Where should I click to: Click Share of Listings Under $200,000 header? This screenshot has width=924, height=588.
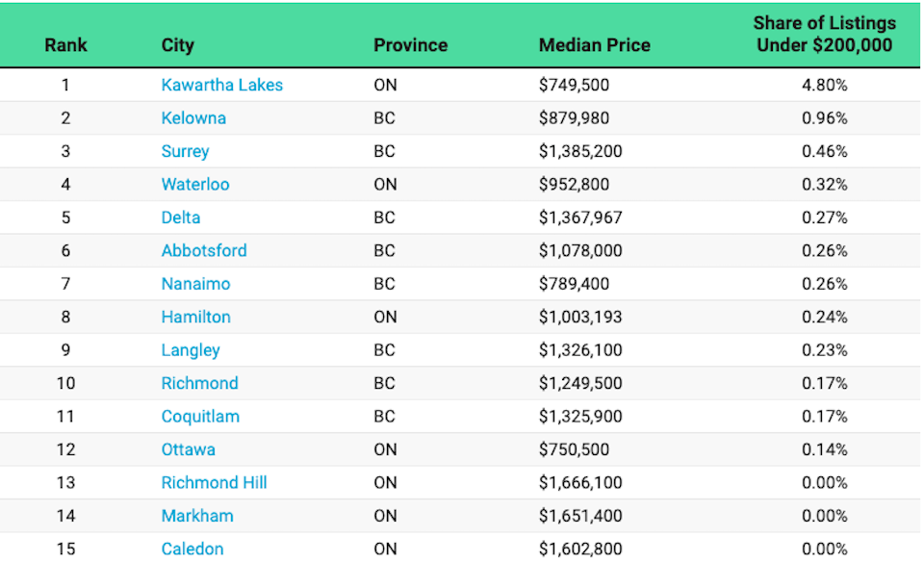point(825,35)
